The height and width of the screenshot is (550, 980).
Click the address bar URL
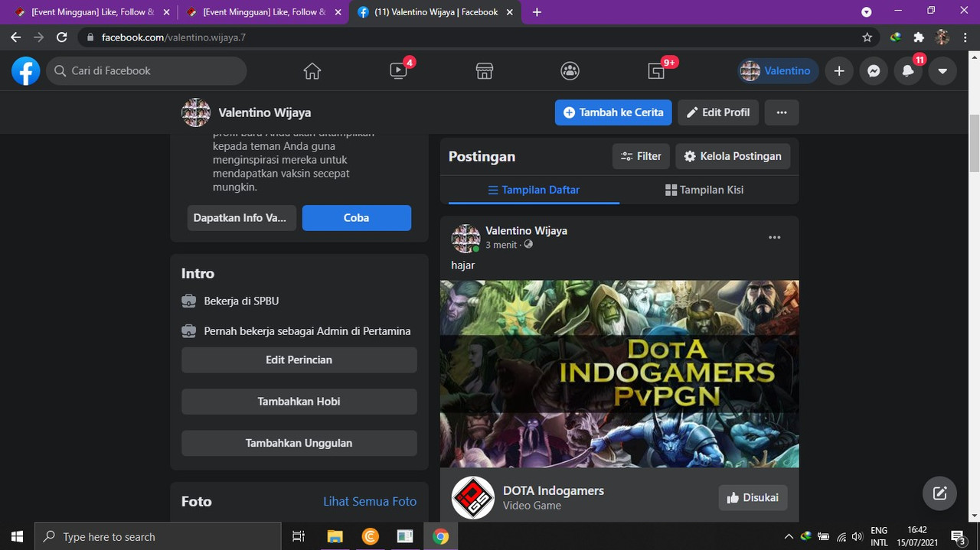pos(173,37)
